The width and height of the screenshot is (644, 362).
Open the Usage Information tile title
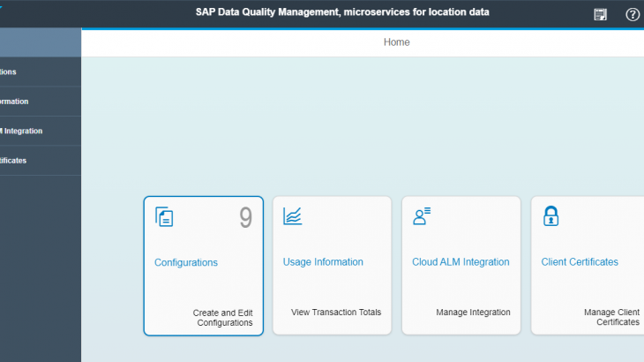point(323,262)
